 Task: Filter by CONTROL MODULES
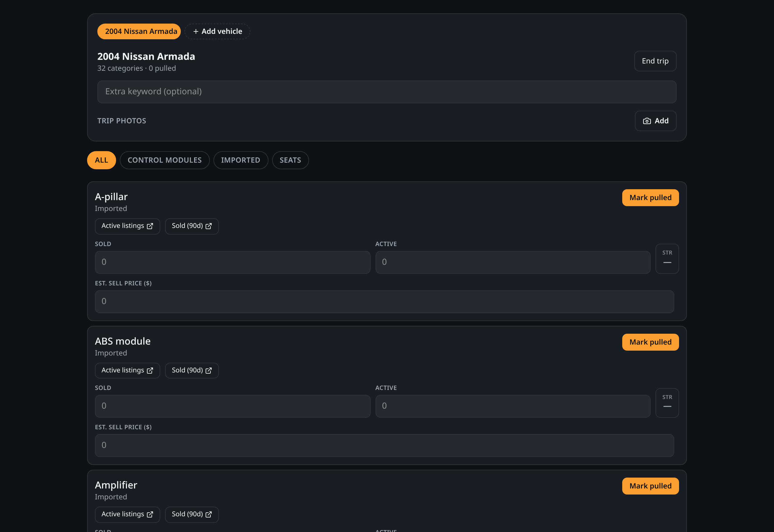[x=165, y=160]
